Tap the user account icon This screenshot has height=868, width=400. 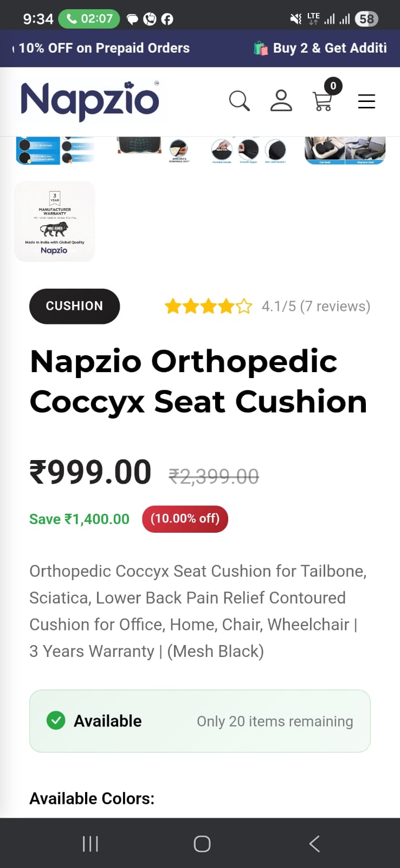(x=281, y=101)
